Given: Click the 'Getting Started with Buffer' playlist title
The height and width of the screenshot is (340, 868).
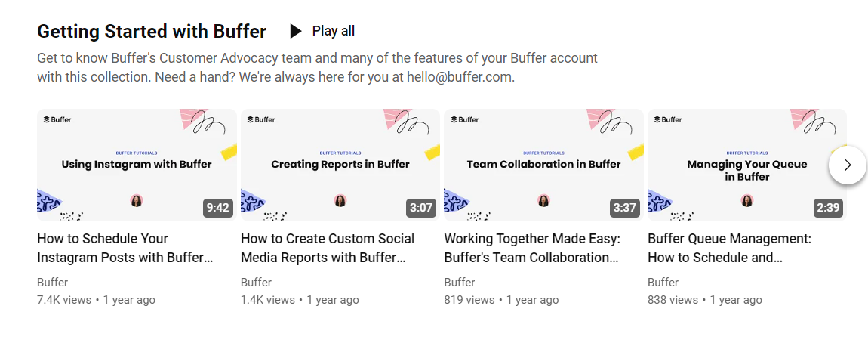Looking at the screenshot, I should coord(152,31).
